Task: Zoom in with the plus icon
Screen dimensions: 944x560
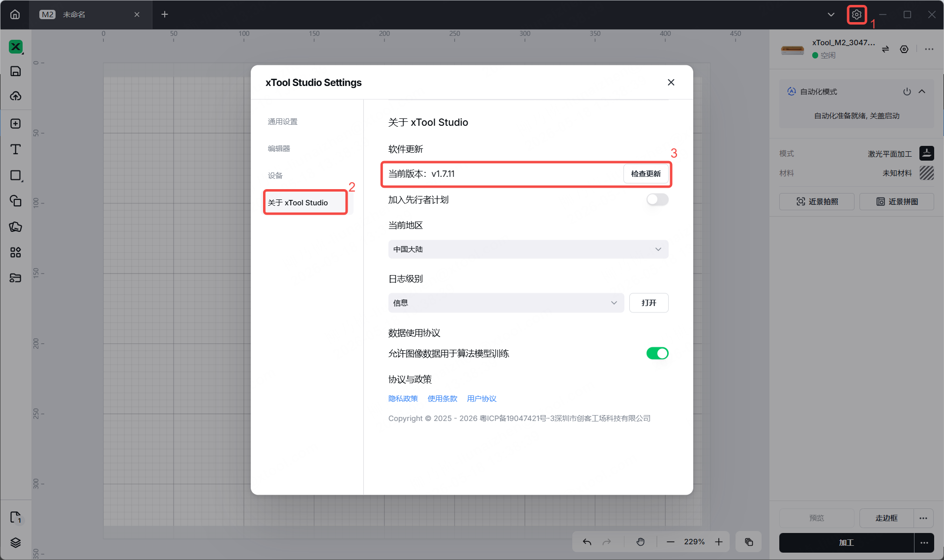Action: [719, 542]
